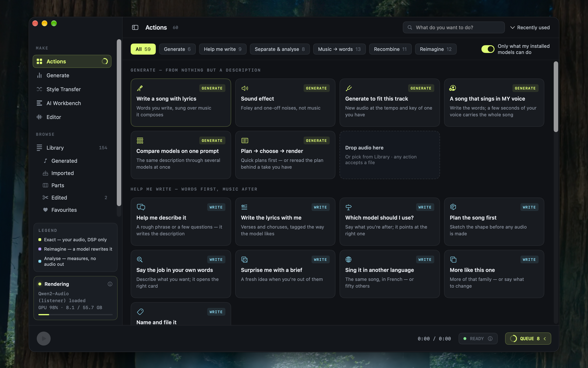Go to AI Workbench
Screen dimensions: 588x368
pyautogui.click(x=72, y=103)
